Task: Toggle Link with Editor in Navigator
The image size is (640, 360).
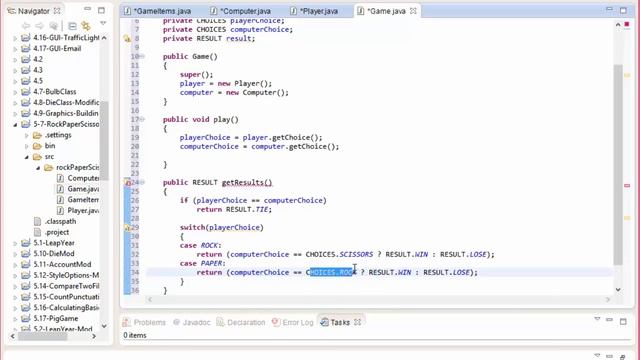Action: coord(86,26)
